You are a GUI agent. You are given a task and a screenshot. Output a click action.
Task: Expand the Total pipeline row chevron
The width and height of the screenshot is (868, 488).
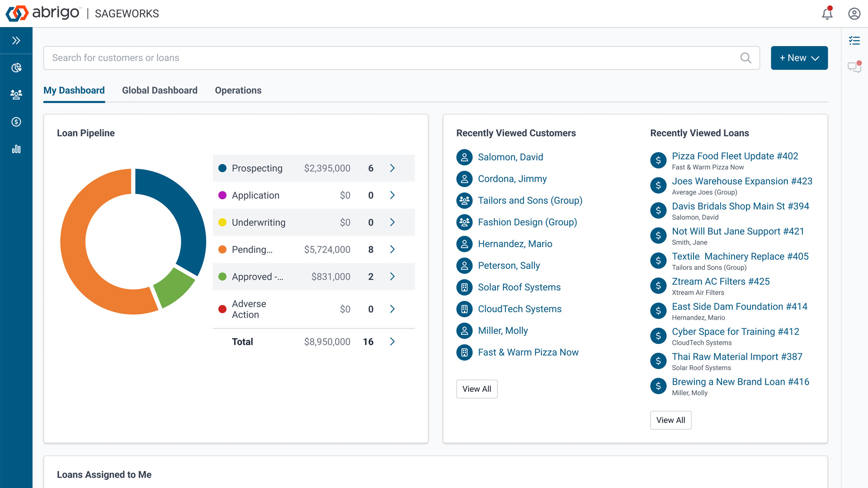pos(392,342)
